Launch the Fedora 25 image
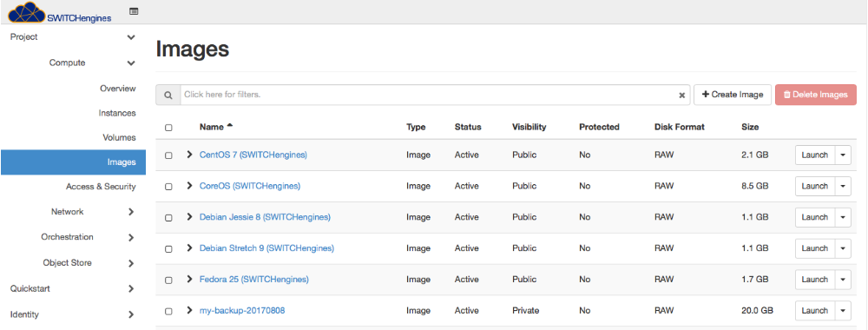The height and width of the screenshot is (330, 868). tap(815, 279)
